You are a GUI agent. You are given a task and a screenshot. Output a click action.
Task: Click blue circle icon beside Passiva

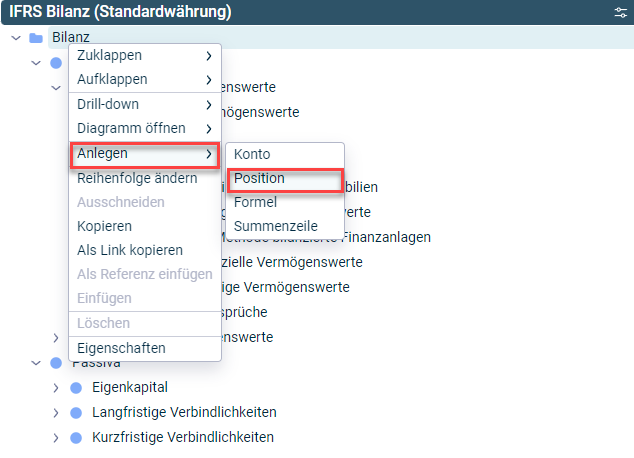(x=56, y=363)
